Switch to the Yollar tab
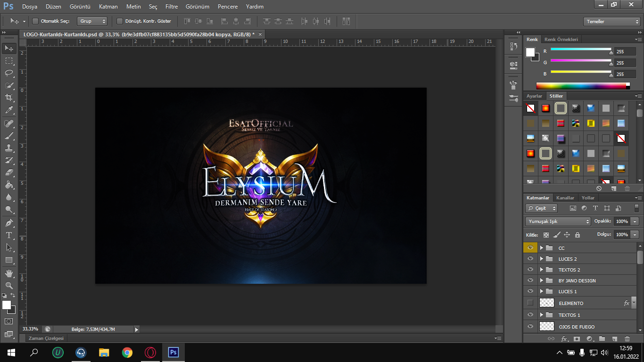Viewport: 644px width, 362px height. [x=588, y=197]
